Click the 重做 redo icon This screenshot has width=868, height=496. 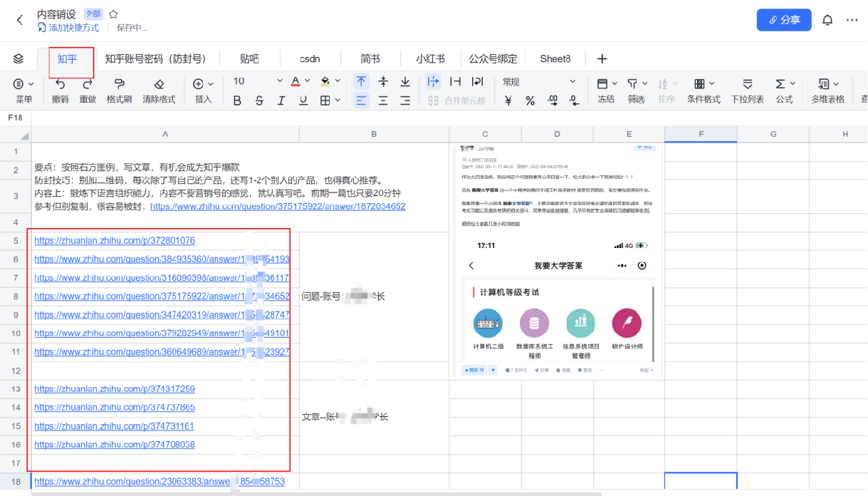pyautogui.click(x=88, y=84)
